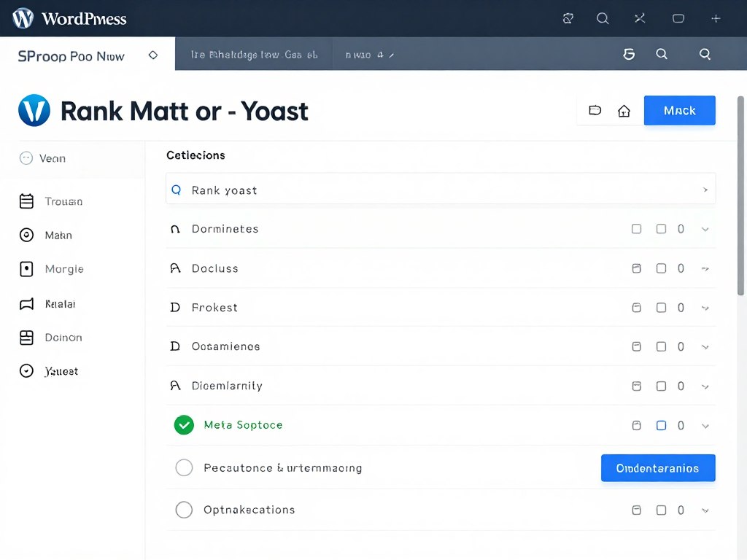747x560 pixels.
Task: Expand the Dorminetes row chevron
Action: (x=705, y=230)
